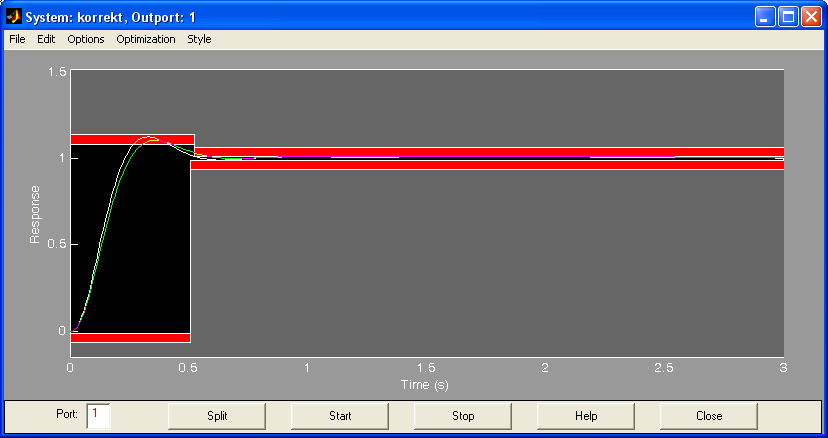Open the File menu

pos(17,39)
